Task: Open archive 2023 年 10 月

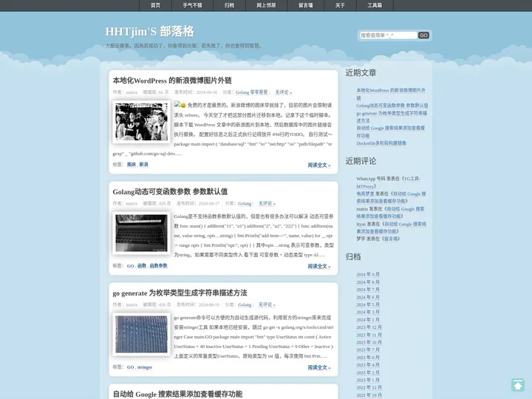Action: [369, 342]
